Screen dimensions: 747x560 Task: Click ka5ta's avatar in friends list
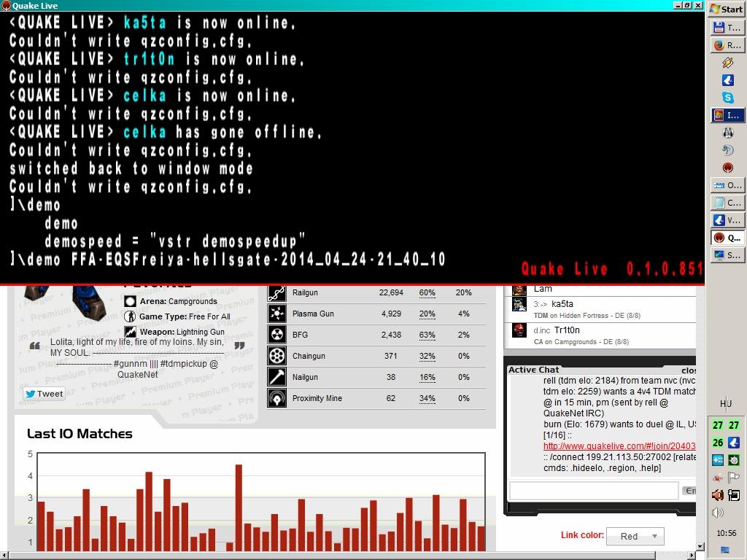(x=519, y=304)
